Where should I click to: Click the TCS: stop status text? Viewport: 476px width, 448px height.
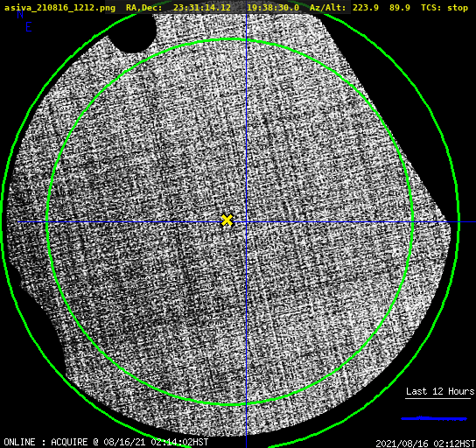(444, 8)
